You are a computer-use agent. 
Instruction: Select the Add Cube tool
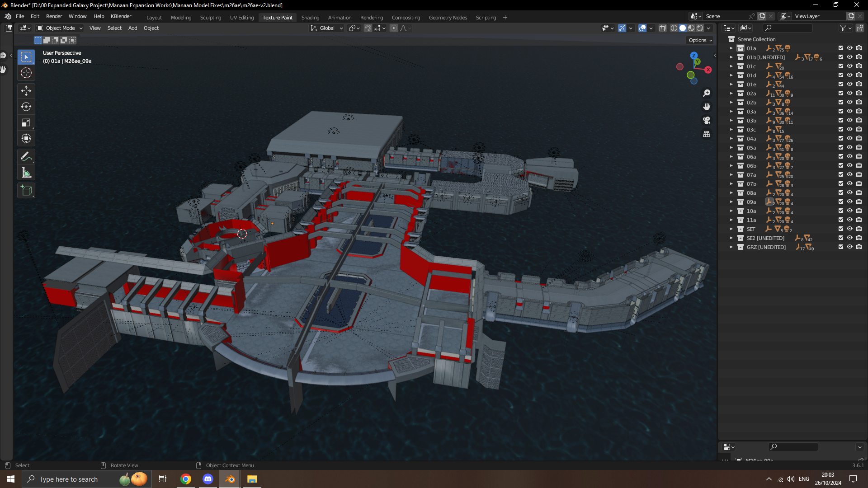click(26, 191)
